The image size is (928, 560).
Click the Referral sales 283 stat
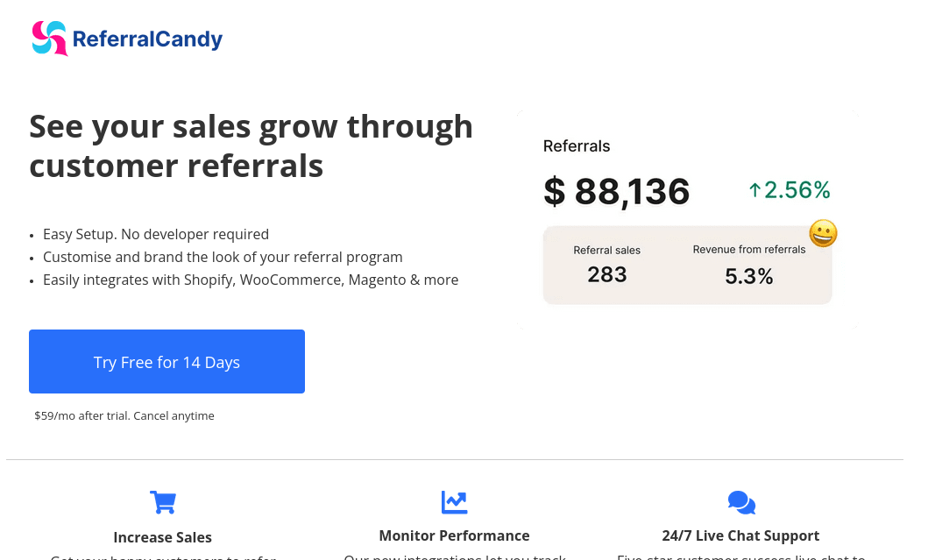pos(606,265)
